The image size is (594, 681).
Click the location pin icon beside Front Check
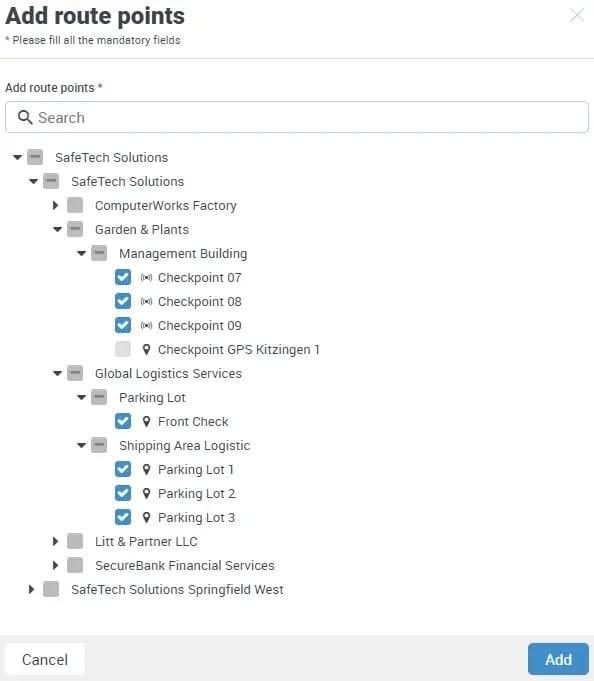click(x=147, y=421)
